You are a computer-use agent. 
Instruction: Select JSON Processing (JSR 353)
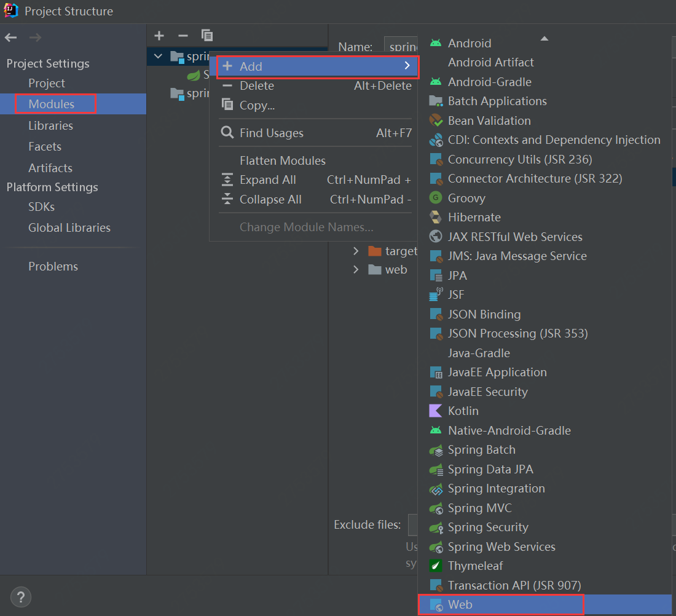[x=518, y=333]
